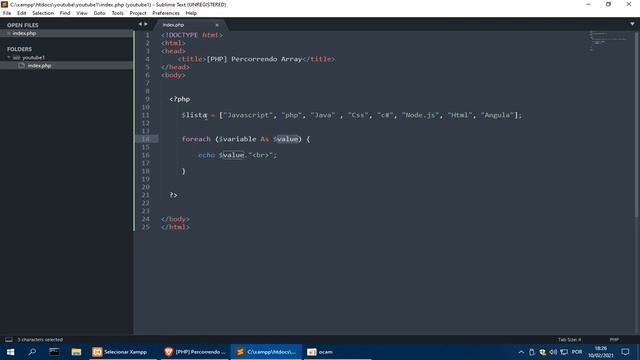This screenshot has width=640, height=360.
Task: Click the next tab arrow
Action: pos(146,24)
